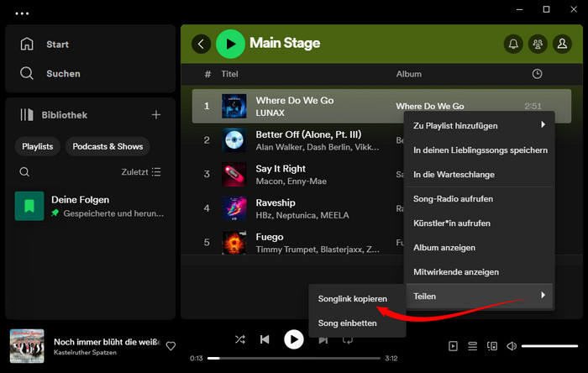Open connect to a device icon
The image size is (588, 373).
[492, 346]
